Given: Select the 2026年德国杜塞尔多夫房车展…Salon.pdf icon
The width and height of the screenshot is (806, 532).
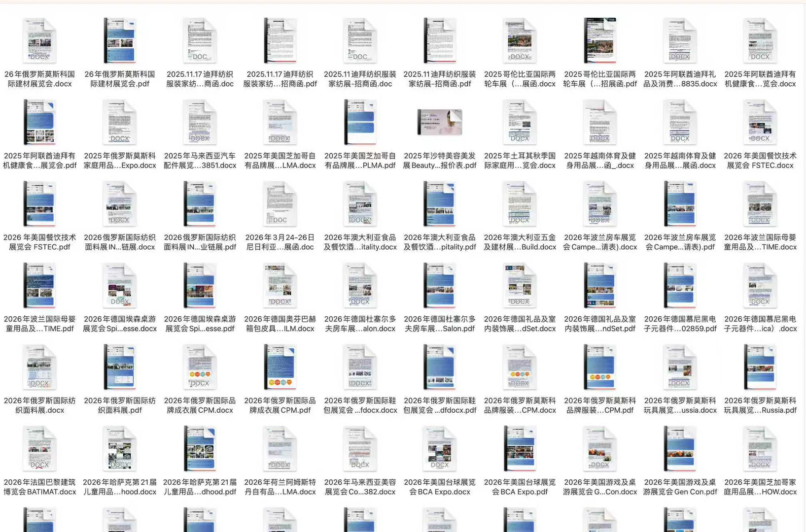Looking at the screenshot, I should point(440,286).
